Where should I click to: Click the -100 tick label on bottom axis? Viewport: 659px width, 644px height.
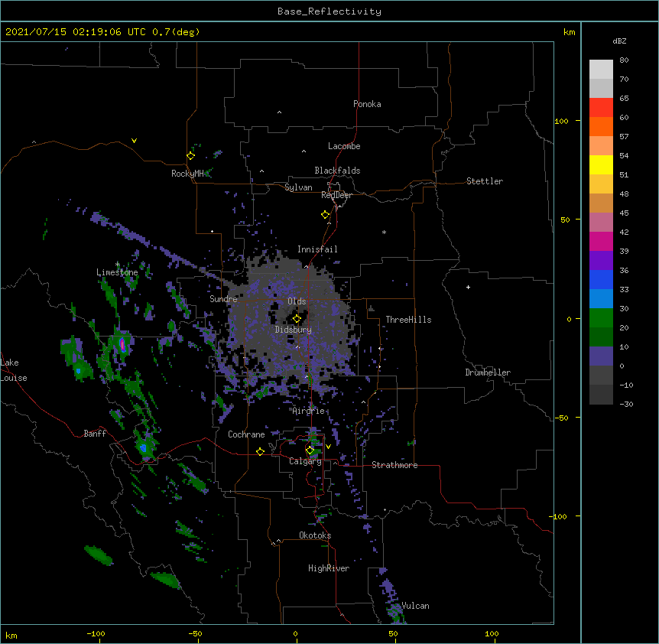96,633
